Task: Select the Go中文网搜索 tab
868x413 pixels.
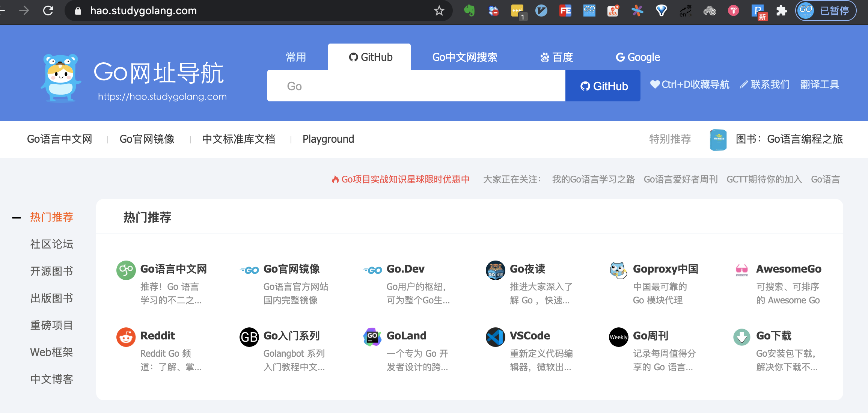Action: click(464, 57)
